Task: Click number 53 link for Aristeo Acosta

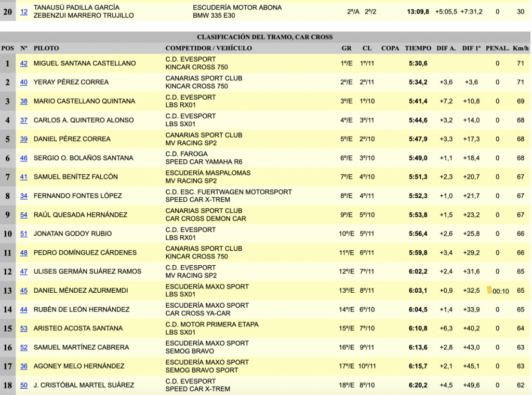Action: [x=24, y=329]
